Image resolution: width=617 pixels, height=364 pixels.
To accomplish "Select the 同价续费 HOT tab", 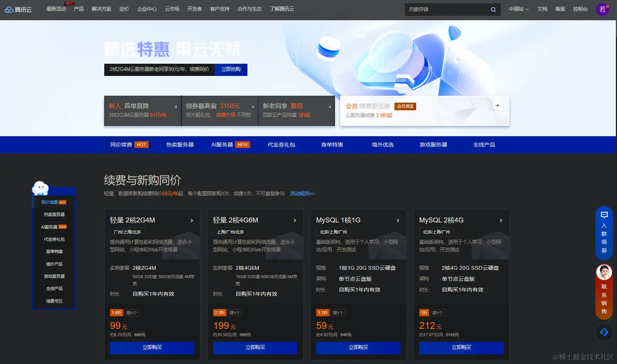I will click(x=129, y=145).
